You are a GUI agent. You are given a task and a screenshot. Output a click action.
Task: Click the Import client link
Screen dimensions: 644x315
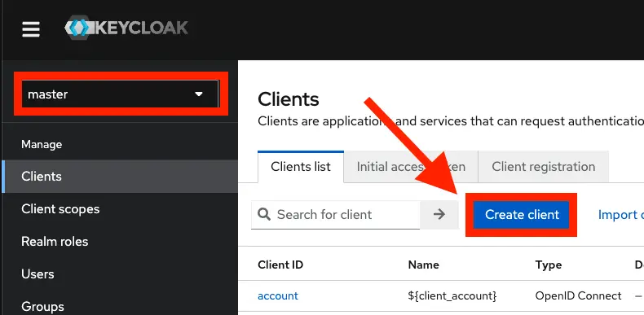620,215
